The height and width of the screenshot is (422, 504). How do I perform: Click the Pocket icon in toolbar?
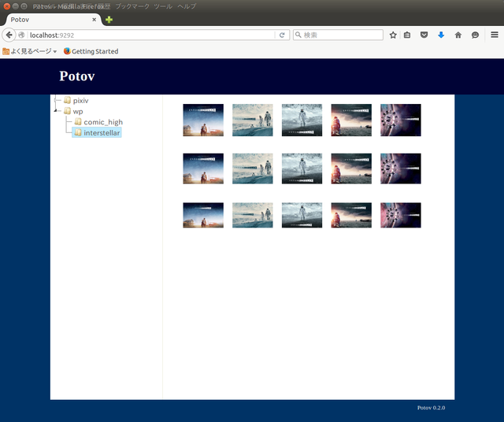(x=424, y=35)
